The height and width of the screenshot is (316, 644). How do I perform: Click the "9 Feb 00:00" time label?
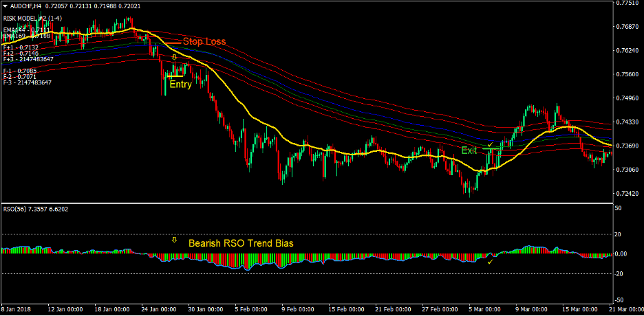click(x=299, y=309)
